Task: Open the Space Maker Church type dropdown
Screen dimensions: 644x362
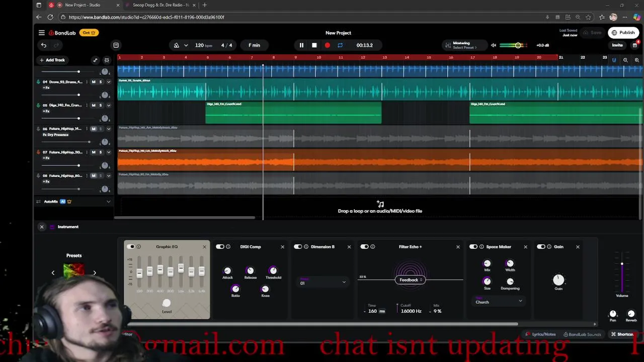Action: point(499,301)
